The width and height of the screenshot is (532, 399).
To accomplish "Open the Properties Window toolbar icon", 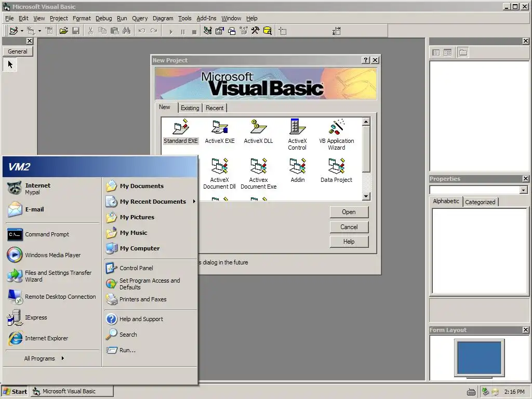I will [x=220, y=31].
